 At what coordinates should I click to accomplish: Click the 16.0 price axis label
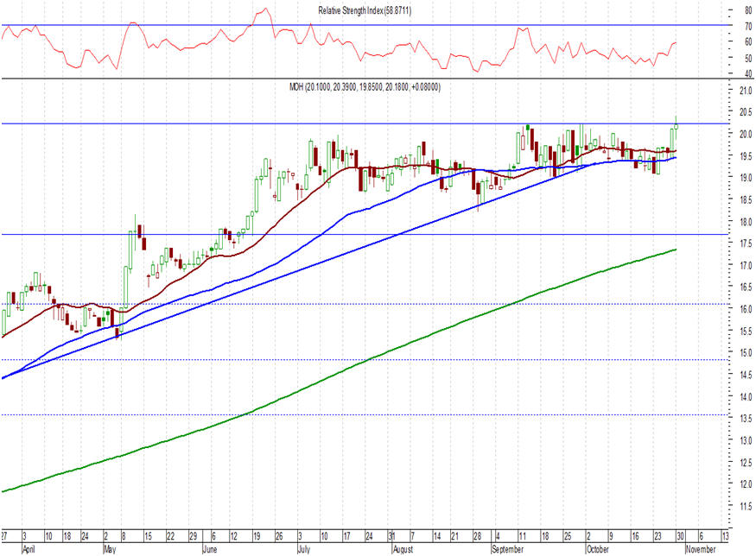tap(746, 309)
